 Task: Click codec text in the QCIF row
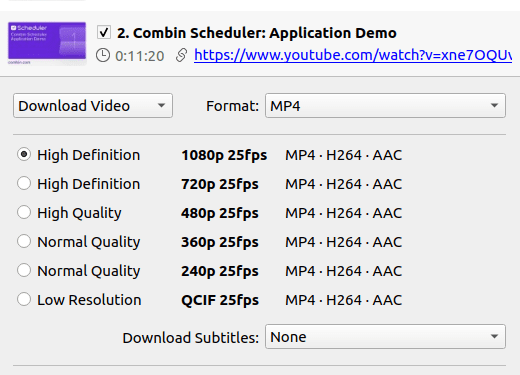pos(344,300)
